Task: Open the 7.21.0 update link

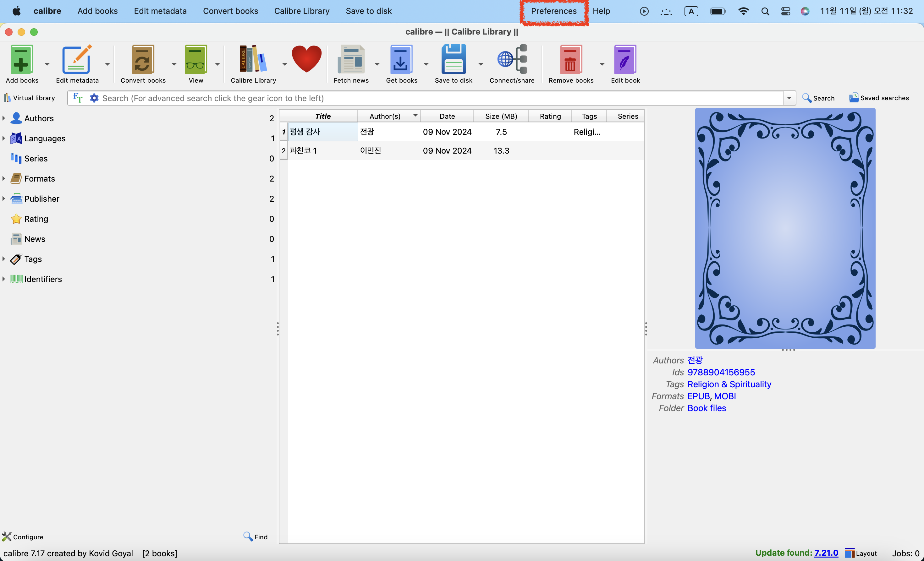Action: 826,553
